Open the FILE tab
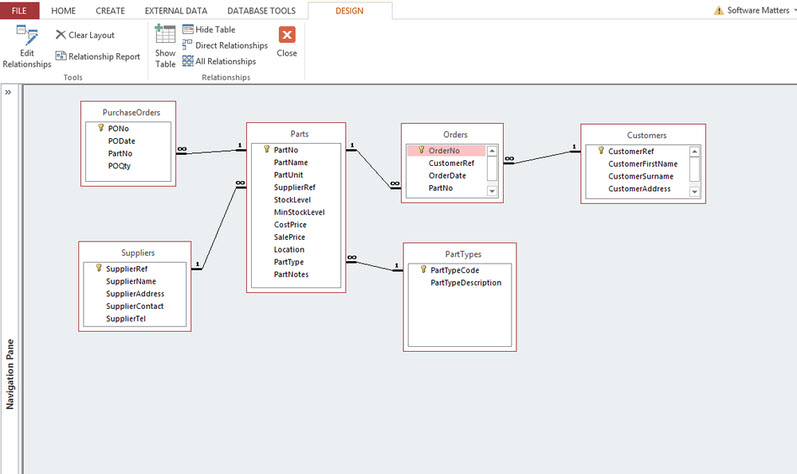 point(20,10)
